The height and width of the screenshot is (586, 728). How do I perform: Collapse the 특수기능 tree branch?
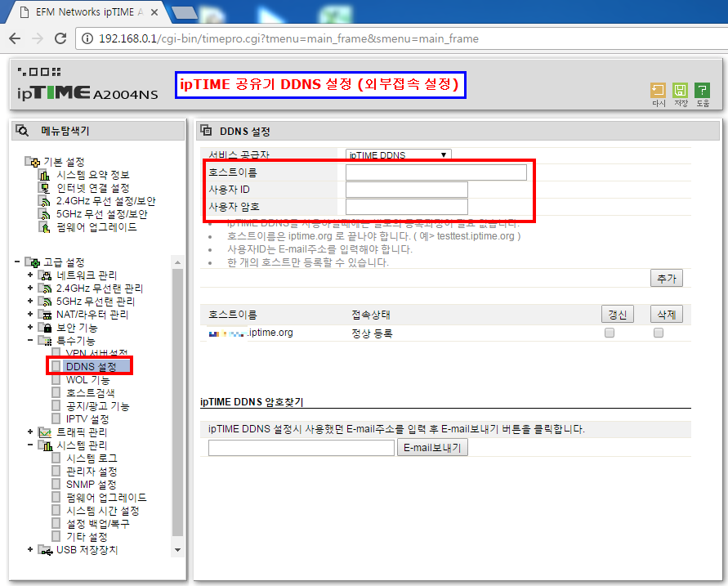coord(30,339)
